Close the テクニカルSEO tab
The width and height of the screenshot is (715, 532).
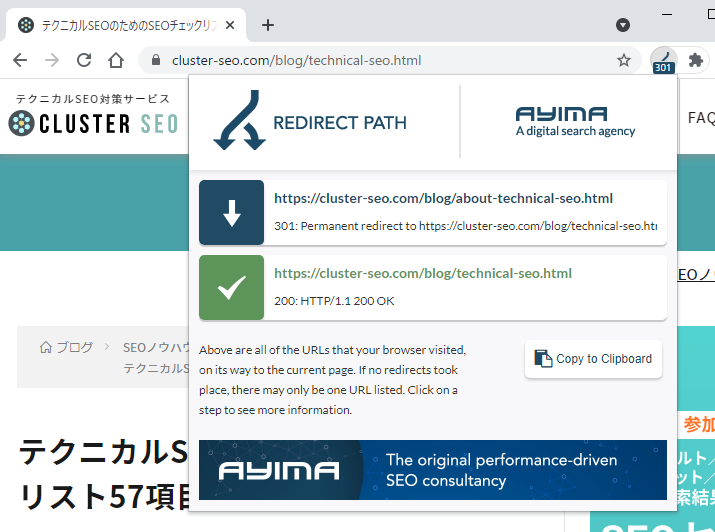[x=230, y=25]
